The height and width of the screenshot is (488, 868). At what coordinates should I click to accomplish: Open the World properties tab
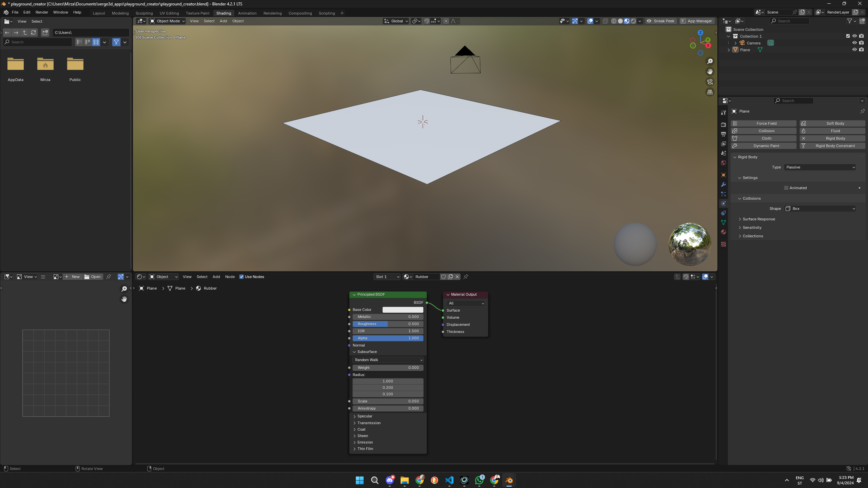point(724,163)
